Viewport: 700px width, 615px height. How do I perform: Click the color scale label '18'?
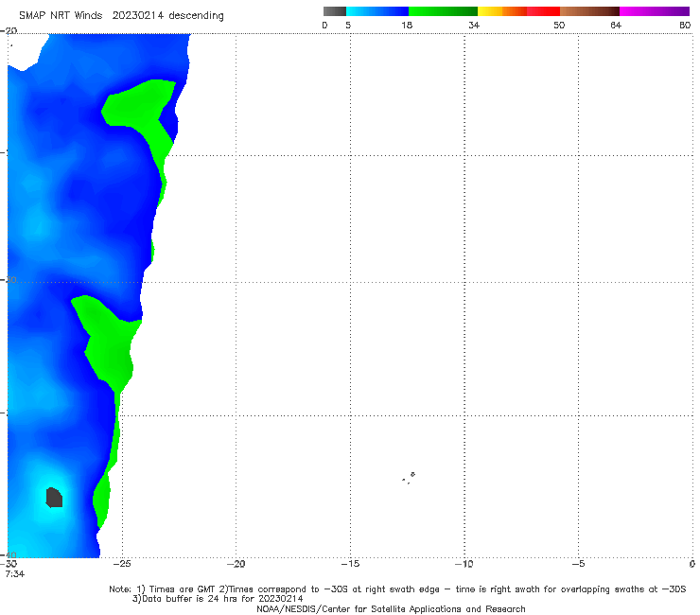pyautogui.click(x=407, y=26)
